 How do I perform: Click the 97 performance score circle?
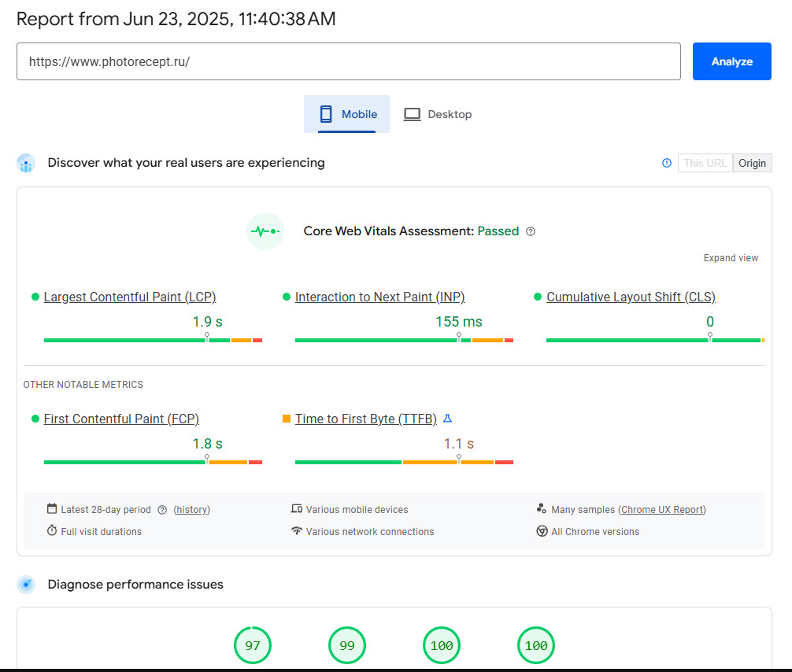[x=253, y=646]
